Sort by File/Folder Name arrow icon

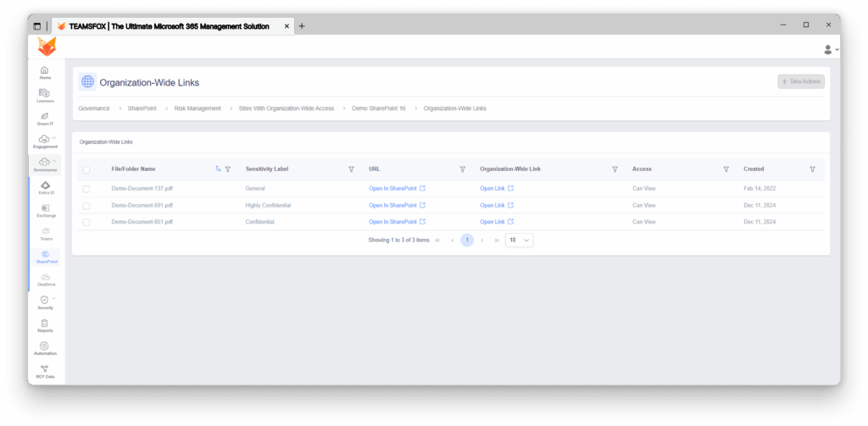point(218,169)
